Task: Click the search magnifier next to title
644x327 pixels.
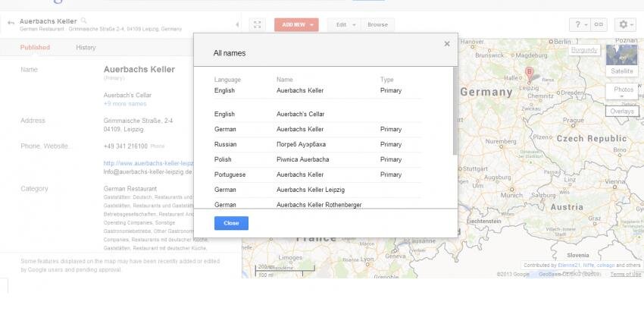Action: pyautogui.click(x=84, y=20)
